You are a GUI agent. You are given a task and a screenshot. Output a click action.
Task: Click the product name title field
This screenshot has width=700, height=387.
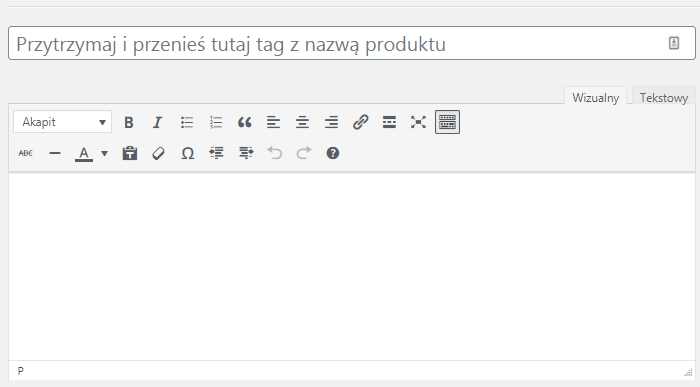pyautogui.click(x=352, y=43)
